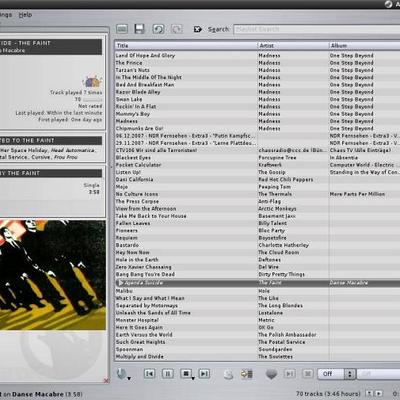Select track 'Bang Bang You're Dead'
This screenshot has height=400, width=400.
(x=145, y=274)
